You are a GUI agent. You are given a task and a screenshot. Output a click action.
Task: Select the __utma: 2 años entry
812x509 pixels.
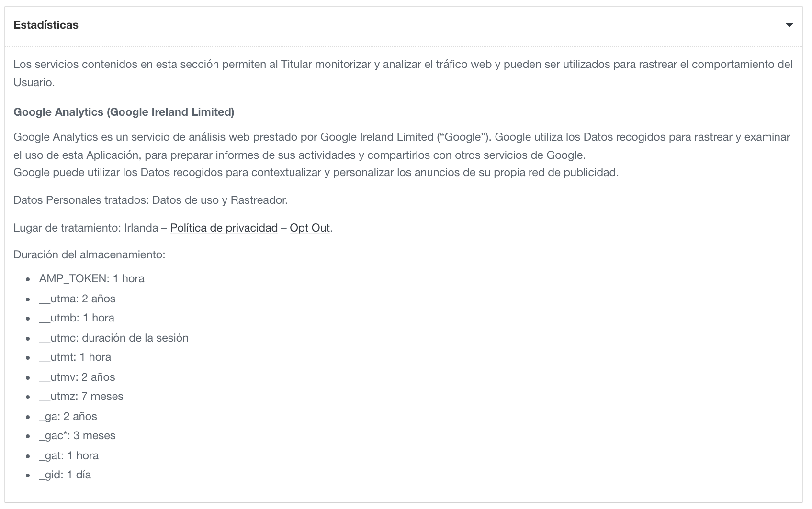pos(77,299)
